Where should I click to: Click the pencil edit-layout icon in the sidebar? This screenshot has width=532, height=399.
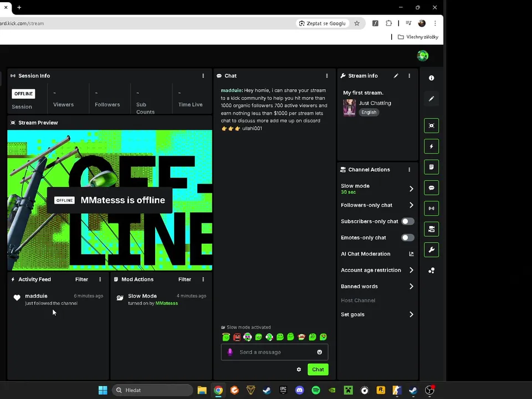(x=431, y=99)
